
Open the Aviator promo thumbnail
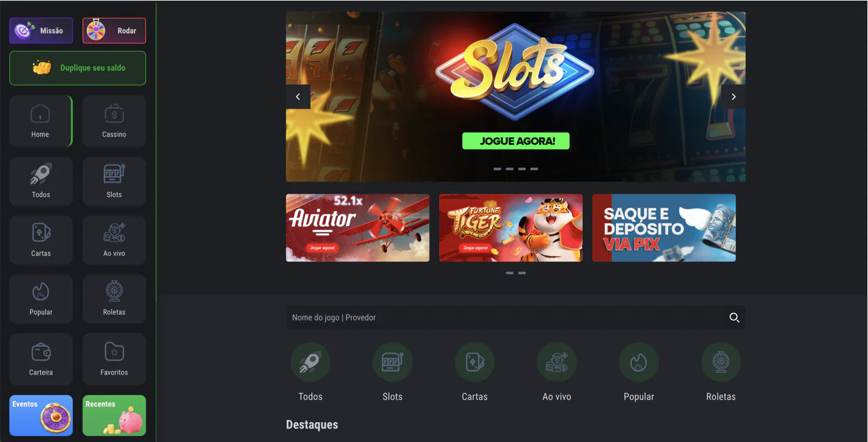pos(358,228)
